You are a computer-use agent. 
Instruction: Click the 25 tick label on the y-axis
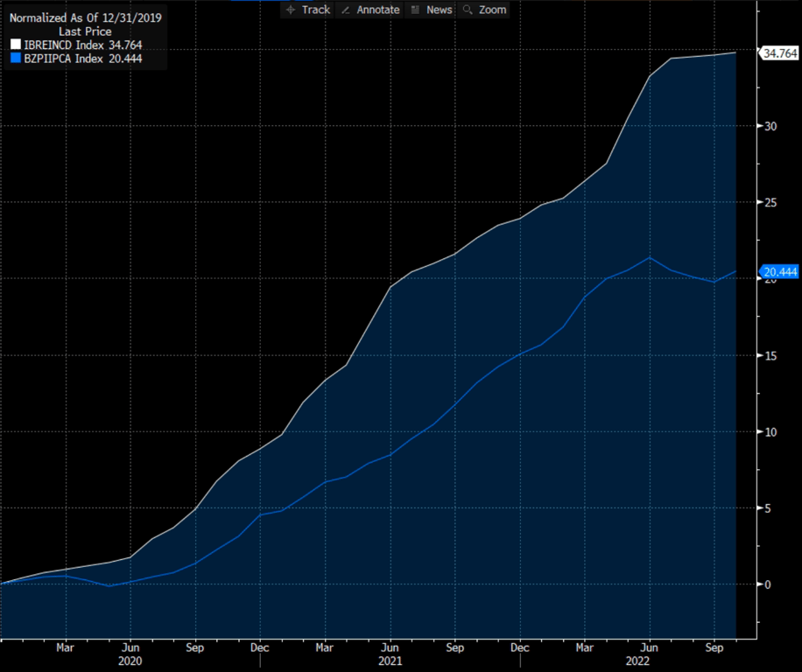point(770,203)
